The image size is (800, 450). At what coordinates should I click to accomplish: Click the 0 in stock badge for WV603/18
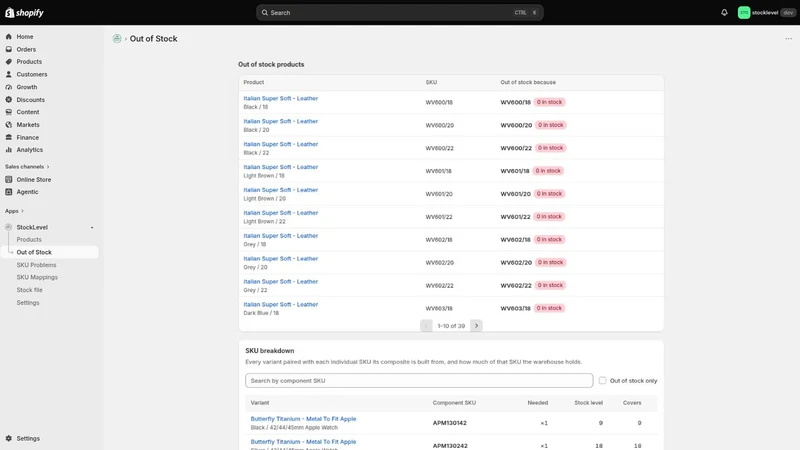click(549, 308)
